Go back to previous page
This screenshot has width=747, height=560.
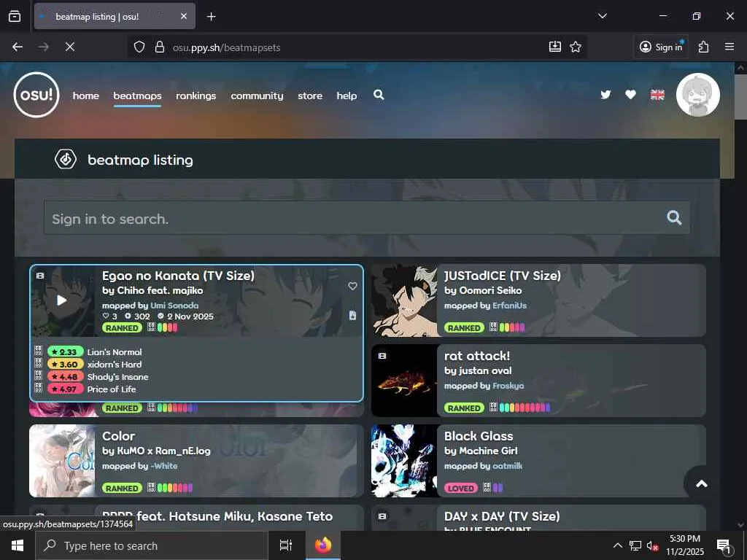point(18,47)
